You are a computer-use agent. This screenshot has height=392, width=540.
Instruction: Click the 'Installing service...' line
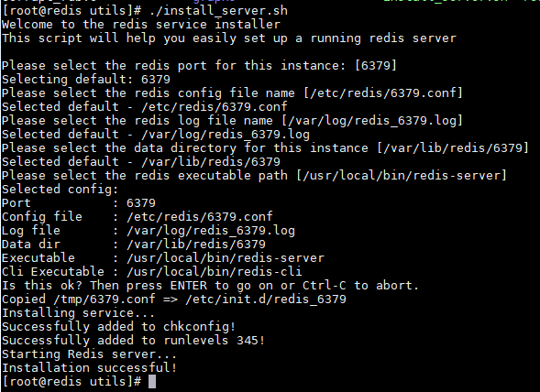pyautogui.click(x=79, y=313)
